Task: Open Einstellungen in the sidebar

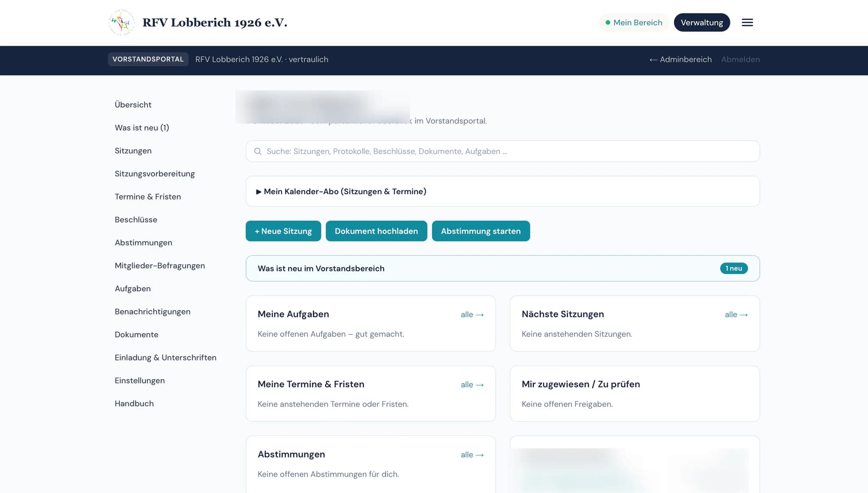Action: (139, 381)
